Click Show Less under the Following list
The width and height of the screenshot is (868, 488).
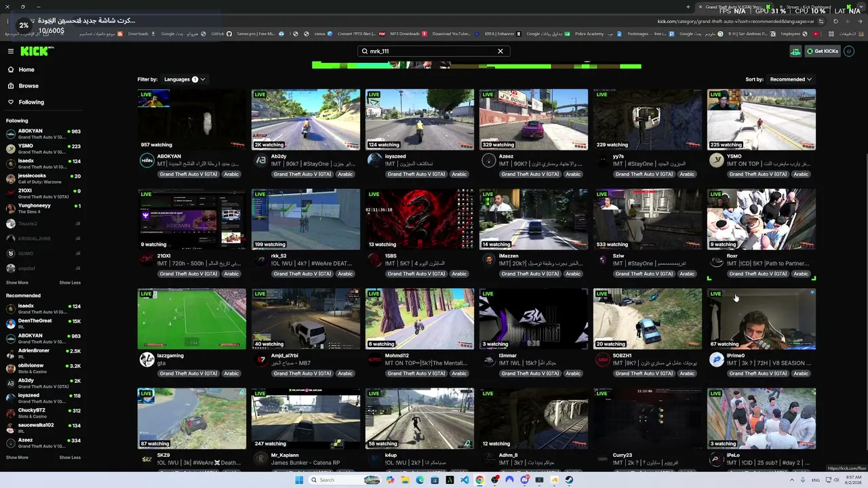(x=70, y=283)
